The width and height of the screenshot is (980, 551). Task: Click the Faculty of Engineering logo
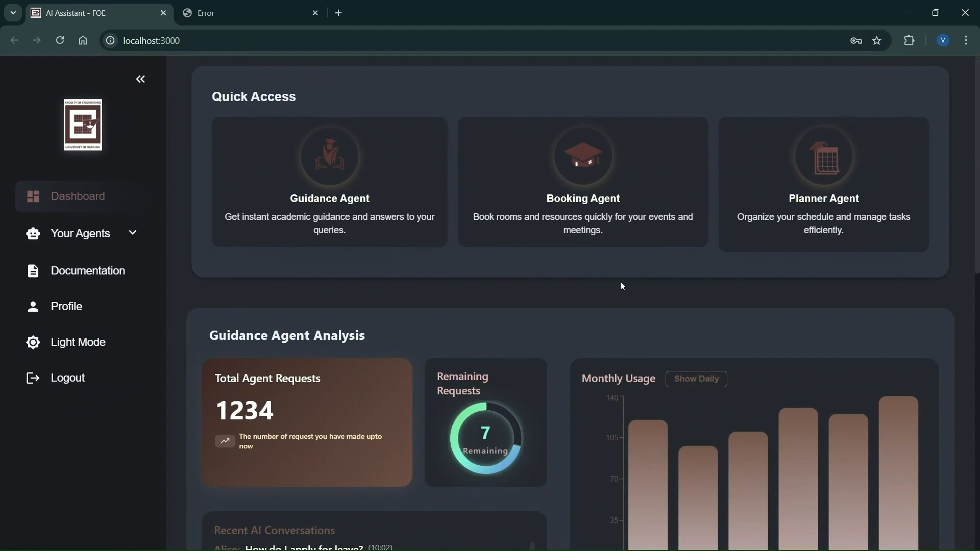click(x=83, y=125)
